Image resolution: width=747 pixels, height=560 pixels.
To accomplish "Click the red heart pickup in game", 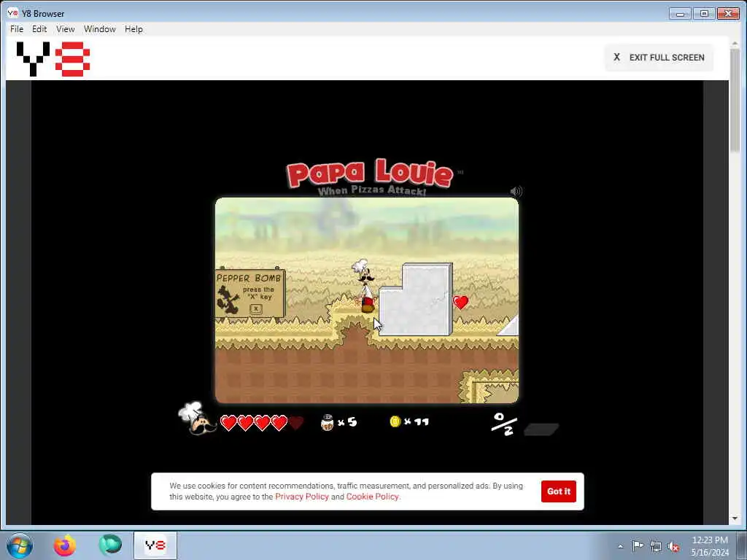I will (x=461, y=302).
